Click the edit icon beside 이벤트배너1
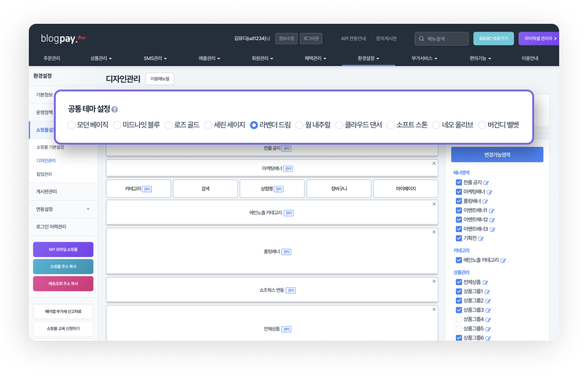The height and width of the screenshot is (382, 588). click(x=491, y=211)
